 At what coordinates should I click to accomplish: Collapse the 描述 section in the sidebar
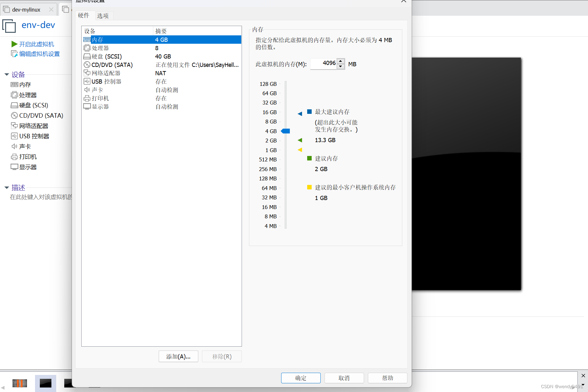pos(6,187)
